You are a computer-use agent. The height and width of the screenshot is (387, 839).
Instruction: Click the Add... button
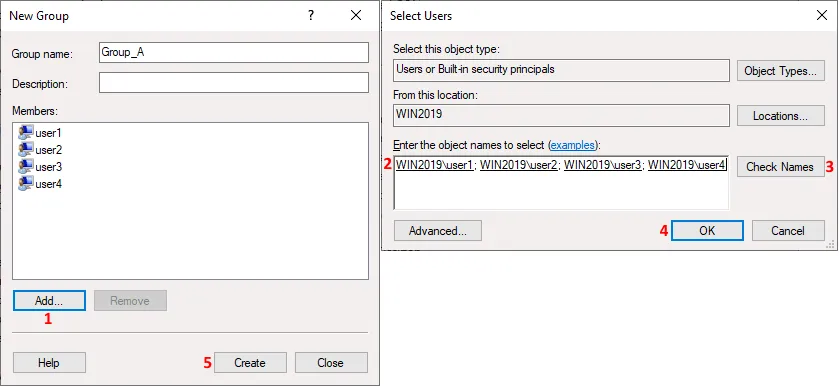tap(49, 301)
